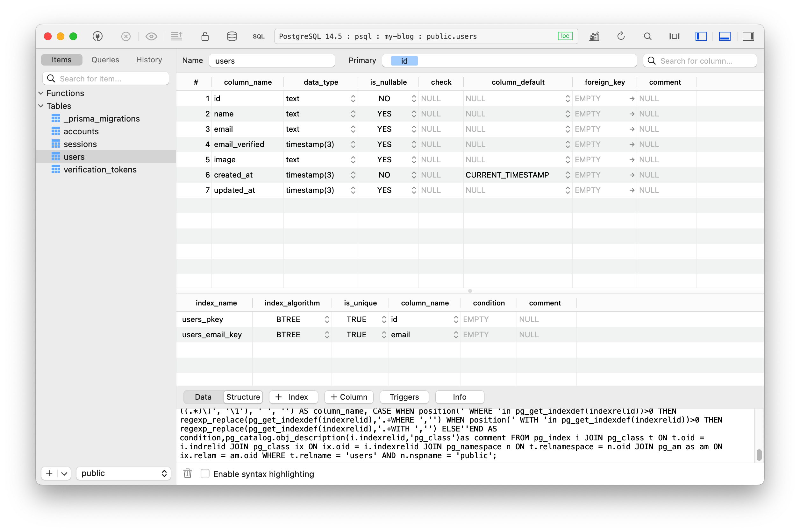The image size is (800, 532).
Task: Click the padlock icon in toolbar
Action: click(205, 36)
